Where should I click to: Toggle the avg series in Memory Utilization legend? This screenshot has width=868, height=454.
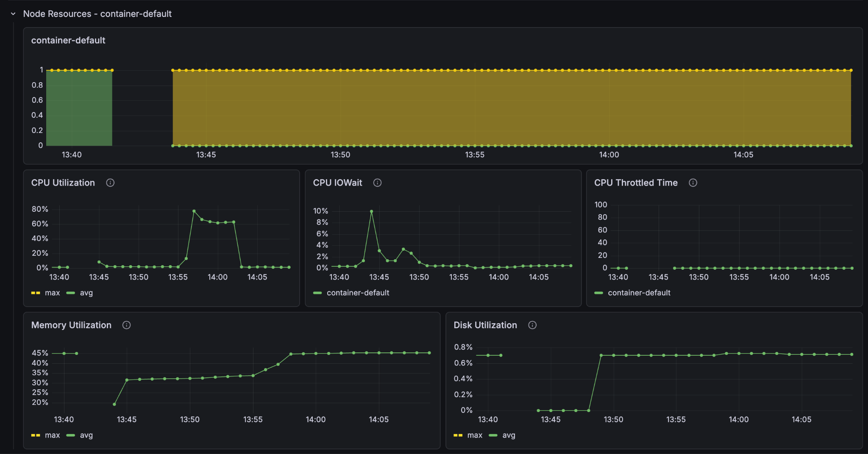coord(86,435)
